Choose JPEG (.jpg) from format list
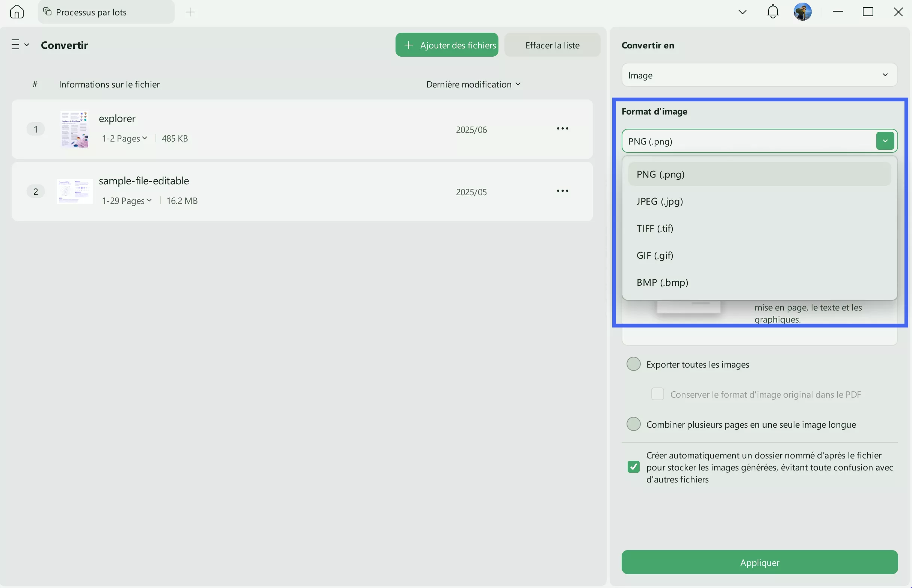Viewport: 912px width, 588px height. tap(660, 201)
